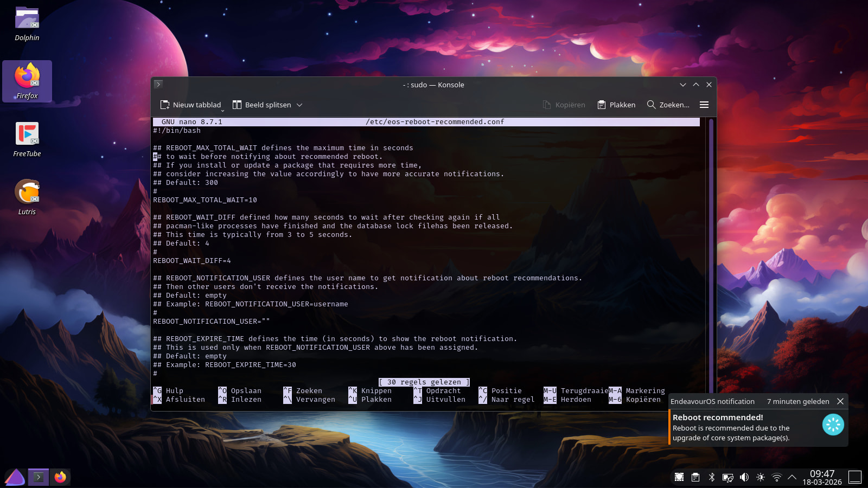This screenshot has height=488, width=868.
Task: Click the Konsole window icon in the title bar
Action: point(158,84)
